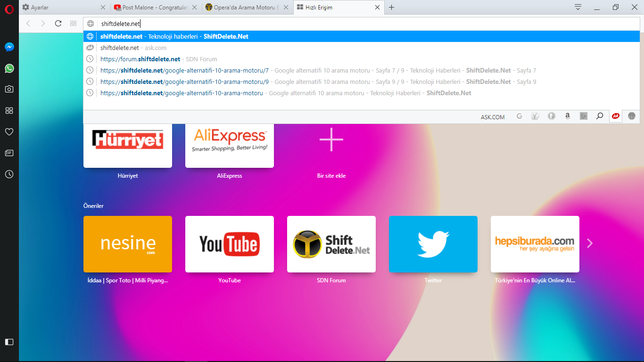This screenshot has height=362, width=644.
Task: Open Messenger in the sidebar
Action: tap(9, 47)
